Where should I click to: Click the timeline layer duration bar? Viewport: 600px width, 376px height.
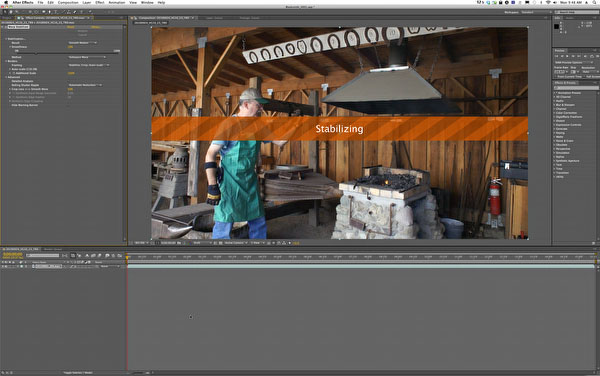click(x=361, y=266)
